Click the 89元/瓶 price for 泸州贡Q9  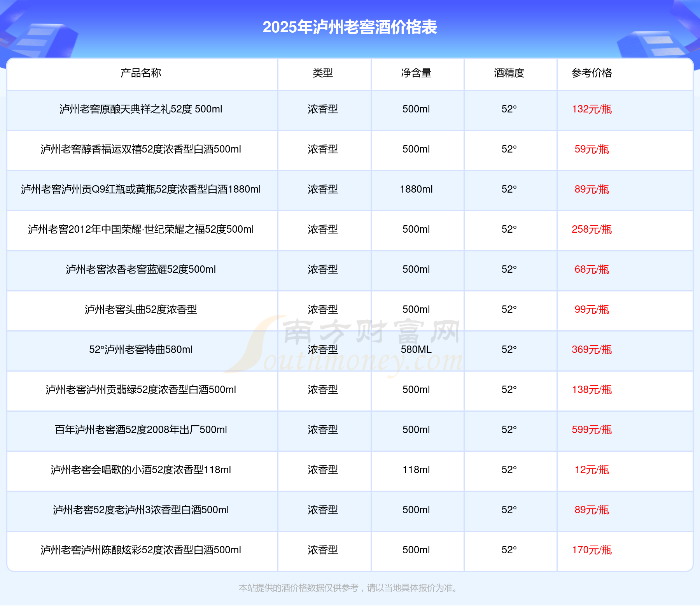point(592,189)
